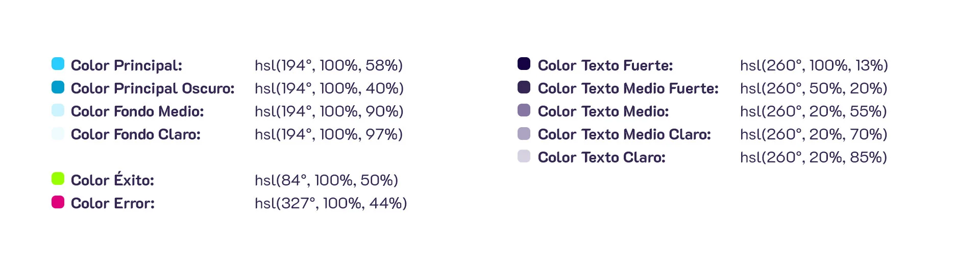
Task: Click the Color Texto Claro swatch
Action: click(524, 156)
